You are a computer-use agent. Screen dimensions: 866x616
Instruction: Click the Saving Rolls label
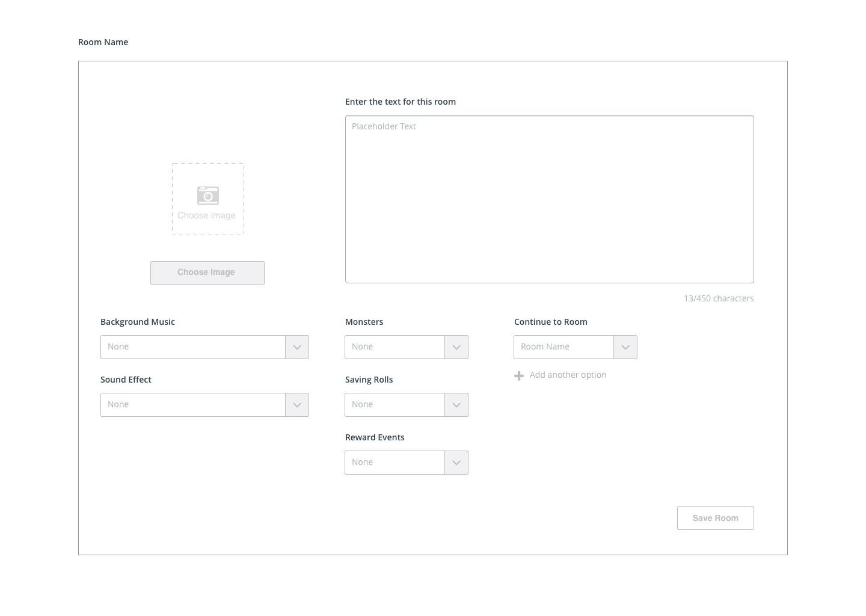369,380
